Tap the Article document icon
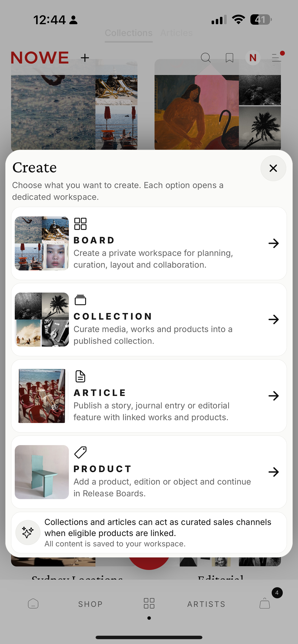298x644 pixels. click(x=80, y=376)
